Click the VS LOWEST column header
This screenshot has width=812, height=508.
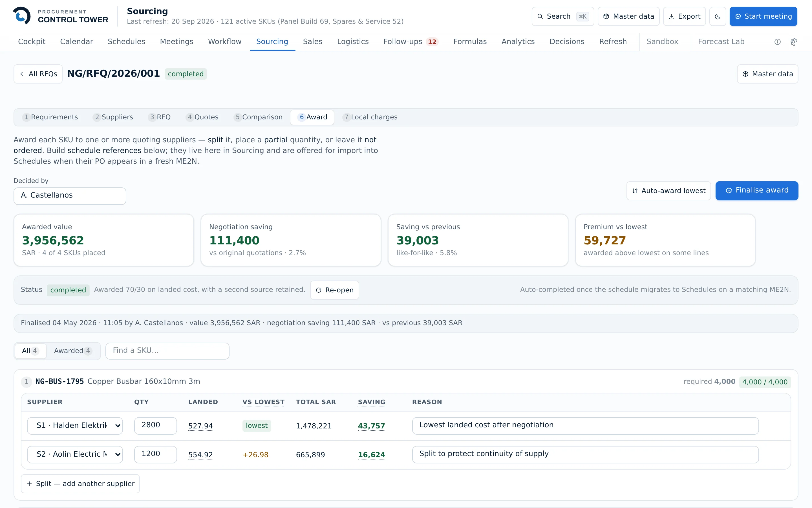(263, 402)
